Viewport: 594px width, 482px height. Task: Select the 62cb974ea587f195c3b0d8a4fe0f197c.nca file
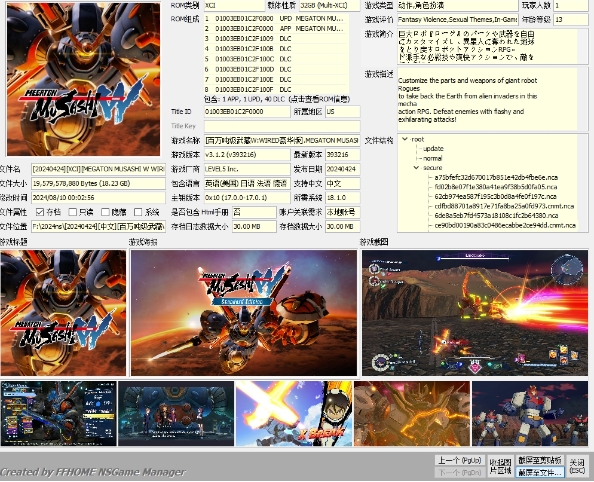pos(495,196)
